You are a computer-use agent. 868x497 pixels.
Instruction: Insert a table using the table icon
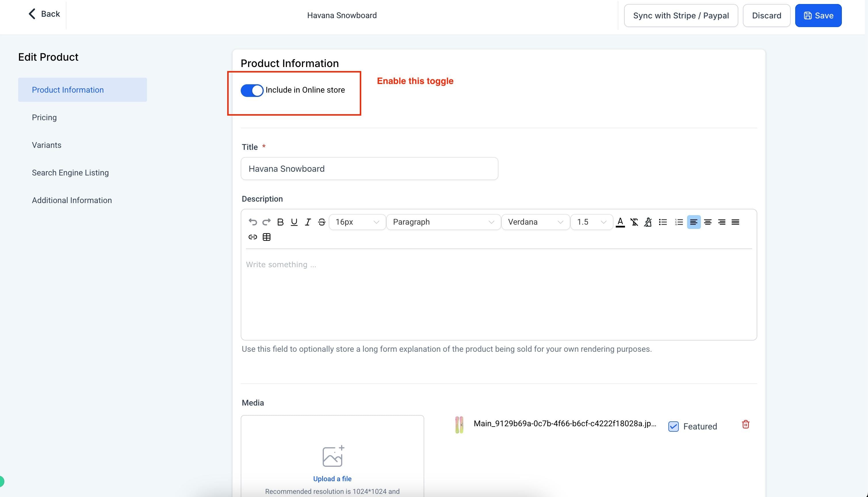tap(267, 237)
